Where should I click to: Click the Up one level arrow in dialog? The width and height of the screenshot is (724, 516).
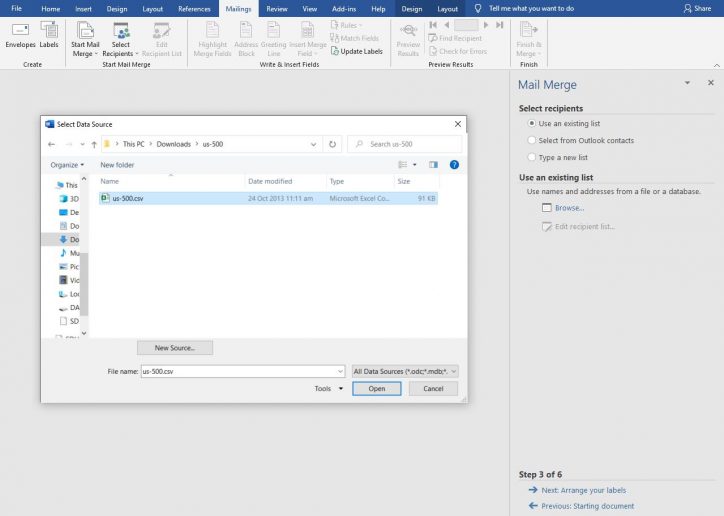(94, 144)
